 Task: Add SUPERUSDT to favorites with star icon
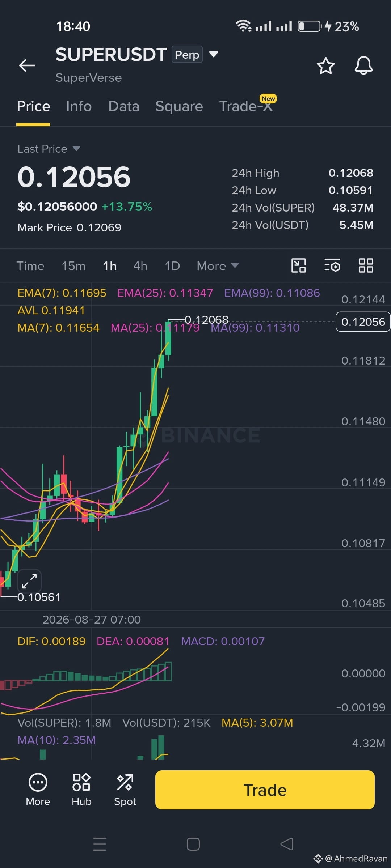(x=325, y=66)
